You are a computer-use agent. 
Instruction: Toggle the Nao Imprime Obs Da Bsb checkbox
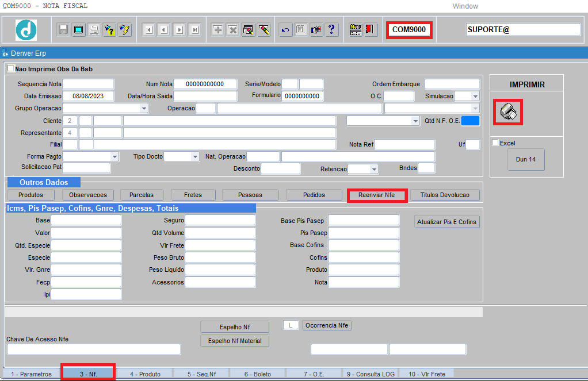[11, 68]
